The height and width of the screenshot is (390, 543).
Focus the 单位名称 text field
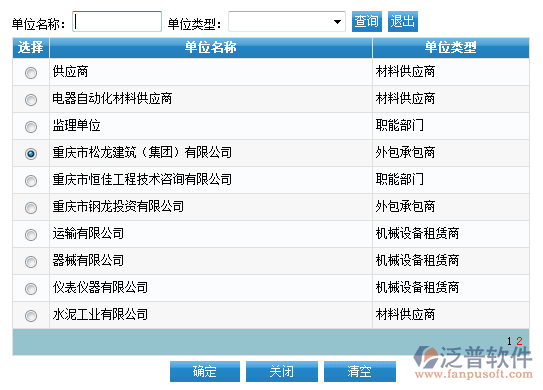click(117, 22)
